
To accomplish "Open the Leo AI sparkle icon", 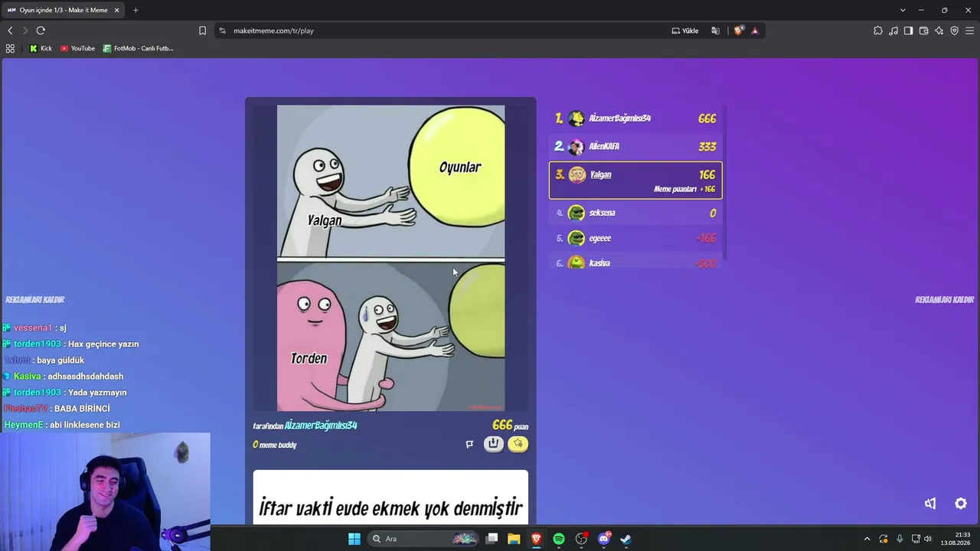I will click(939, 31).
